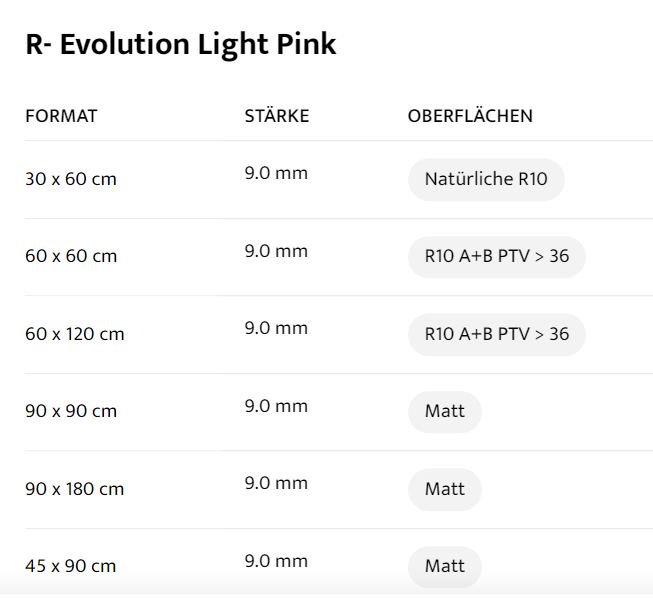Click the OBERFLÄCHEN column header
653x602 pixels.
pyautogui.click(x=470, y=116)
